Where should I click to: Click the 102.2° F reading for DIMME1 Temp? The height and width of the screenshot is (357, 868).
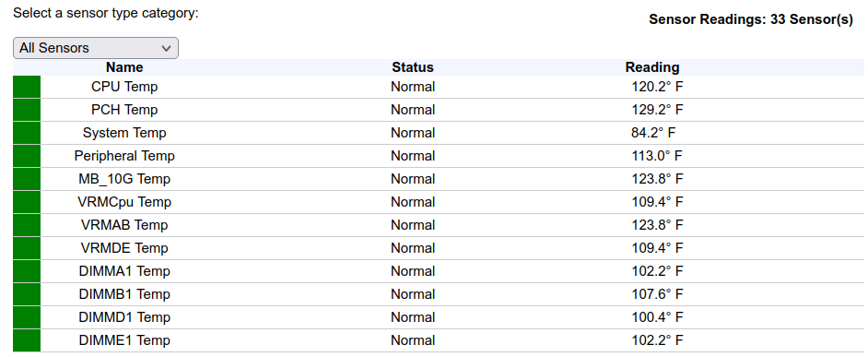[x=658, y=340]
